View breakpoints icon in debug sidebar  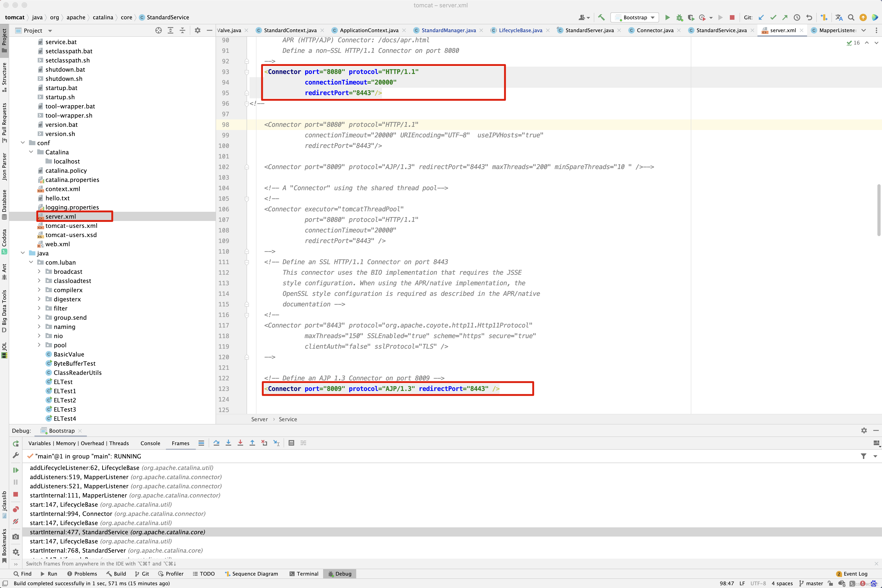(15, 509)
